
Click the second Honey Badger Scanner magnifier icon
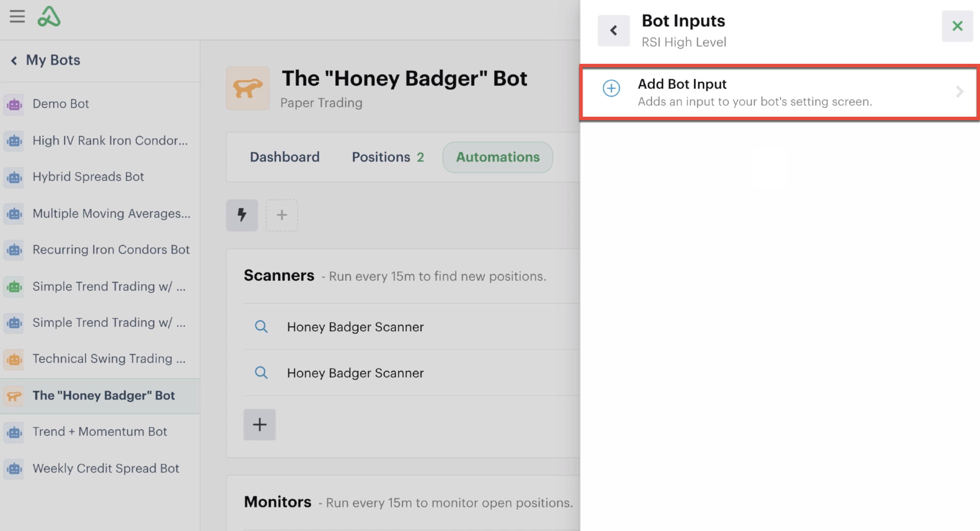[x=261, y=373]
